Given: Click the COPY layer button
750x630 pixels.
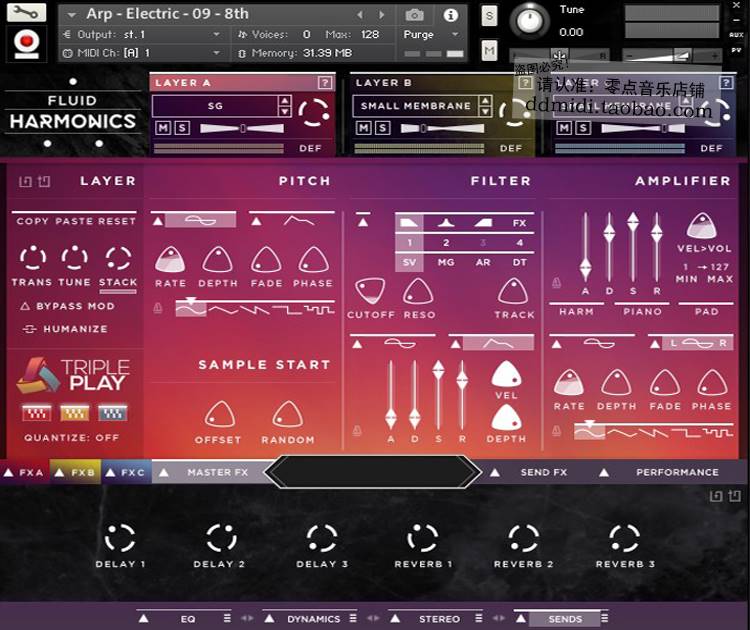Looking at the screenshot, I should pos(33,221).
